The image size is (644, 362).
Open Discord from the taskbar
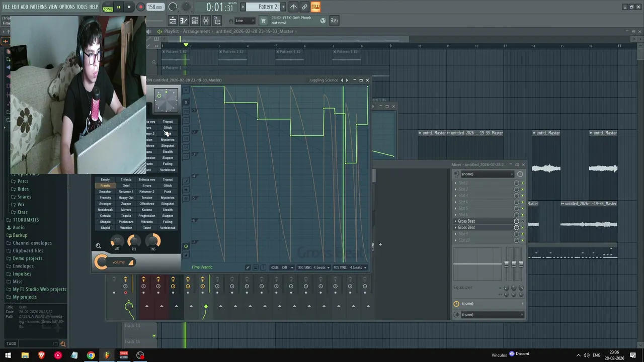519,353
